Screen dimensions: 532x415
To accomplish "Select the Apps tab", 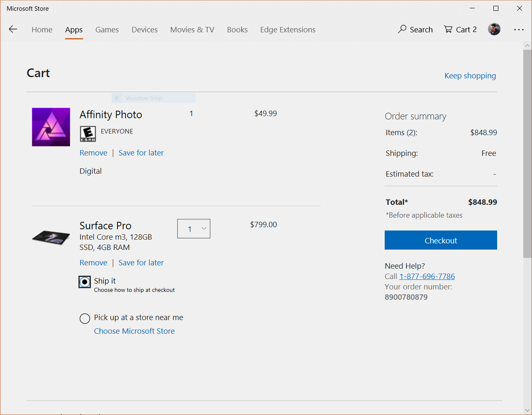I will click(x=74, y=30).
